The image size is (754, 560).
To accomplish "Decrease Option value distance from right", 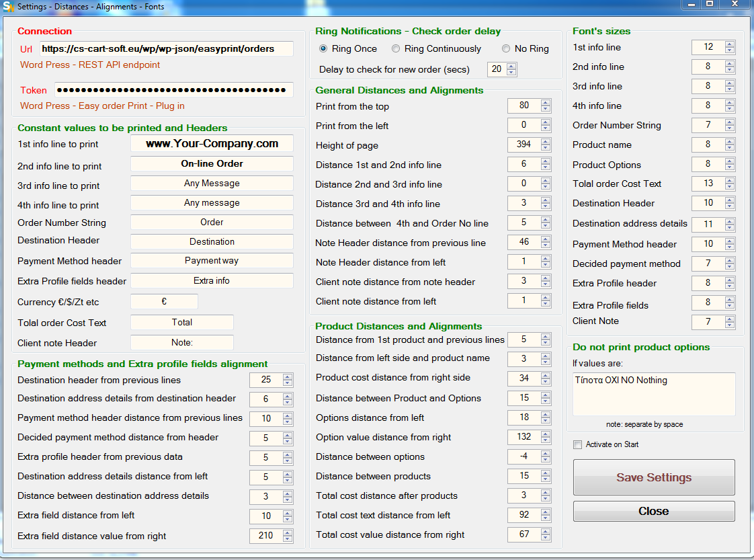I will (x=546, y=440).
